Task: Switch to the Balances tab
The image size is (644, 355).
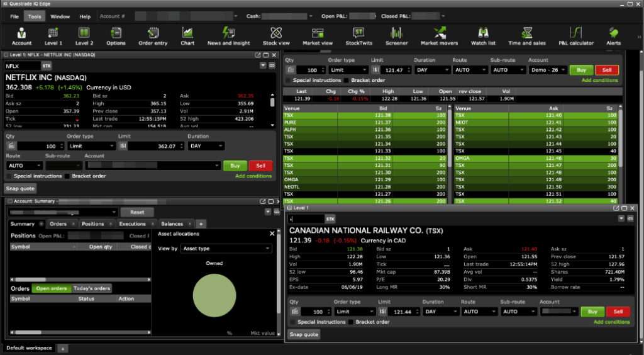Action: coord(172,224)
